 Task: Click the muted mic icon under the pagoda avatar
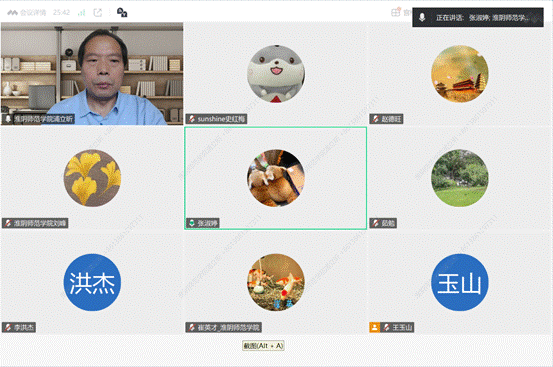coord(376,119)
